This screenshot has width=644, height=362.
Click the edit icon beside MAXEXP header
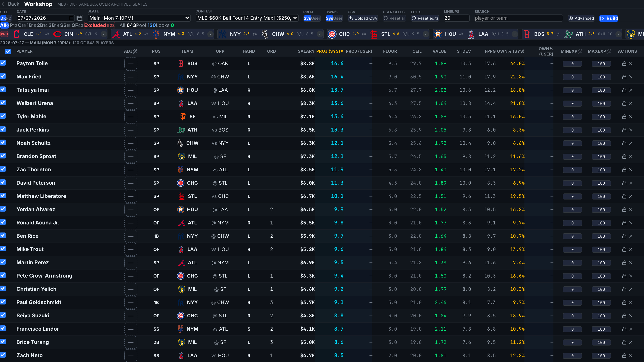point(609,51)
